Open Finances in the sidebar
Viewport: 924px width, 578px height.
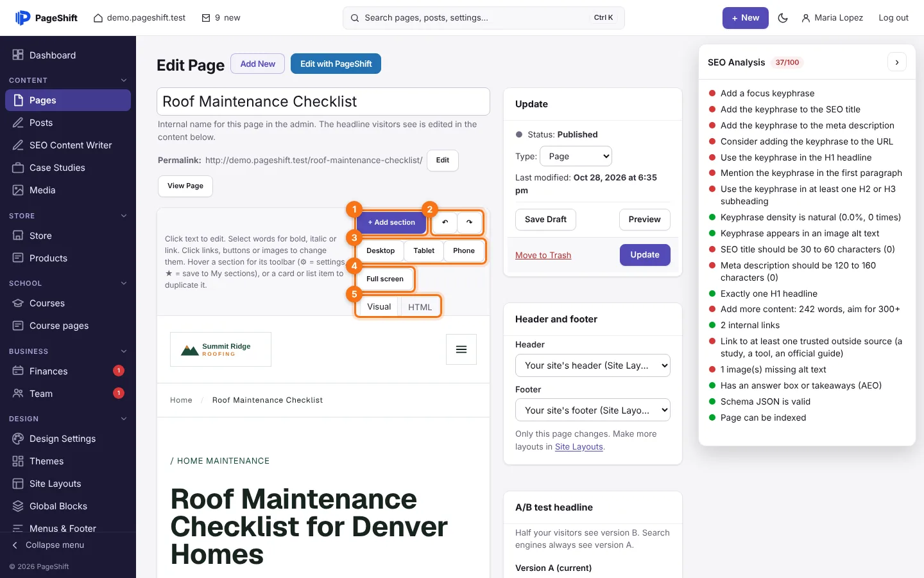68,371
